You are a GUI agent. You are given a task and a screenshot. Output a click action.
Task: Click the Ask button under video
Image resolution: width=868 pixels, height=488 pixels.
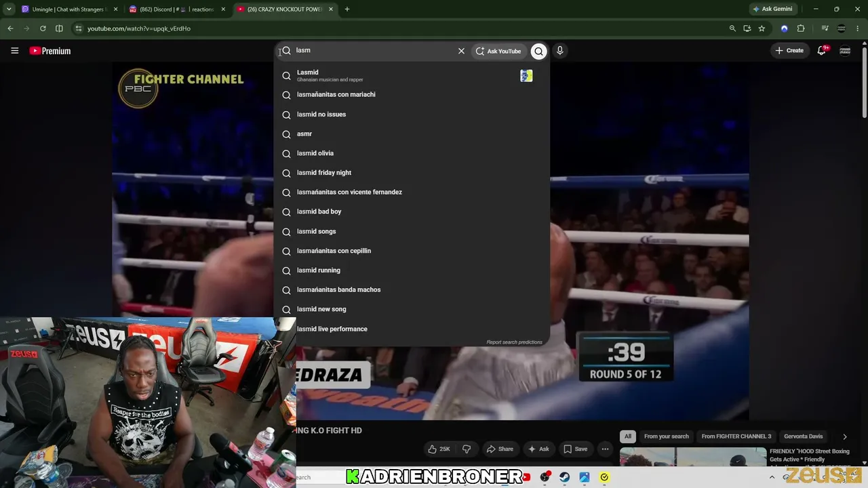click(x=539, y=449)
